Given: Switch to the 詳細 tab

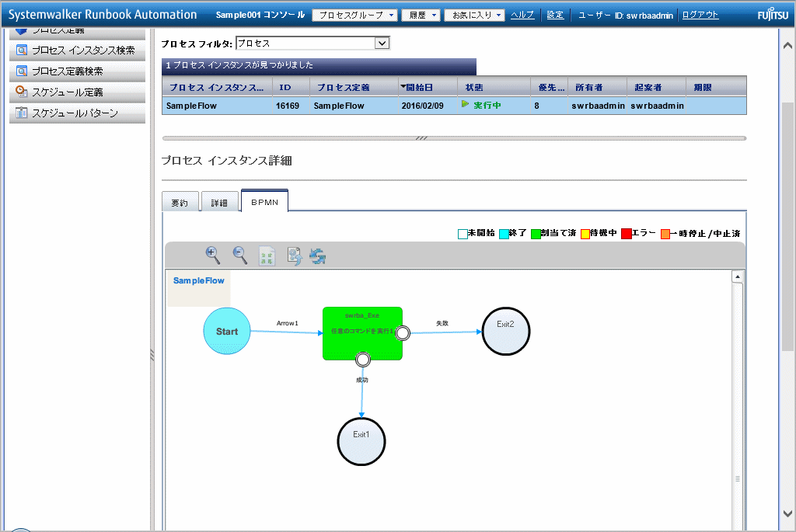Looking at the screenshot, I should click(219, 203).
